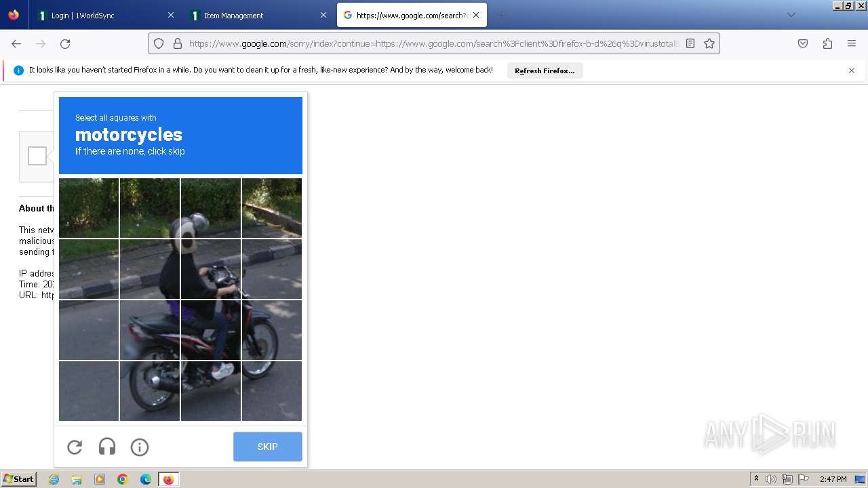Switch to Item Management tab

(259, 15)
